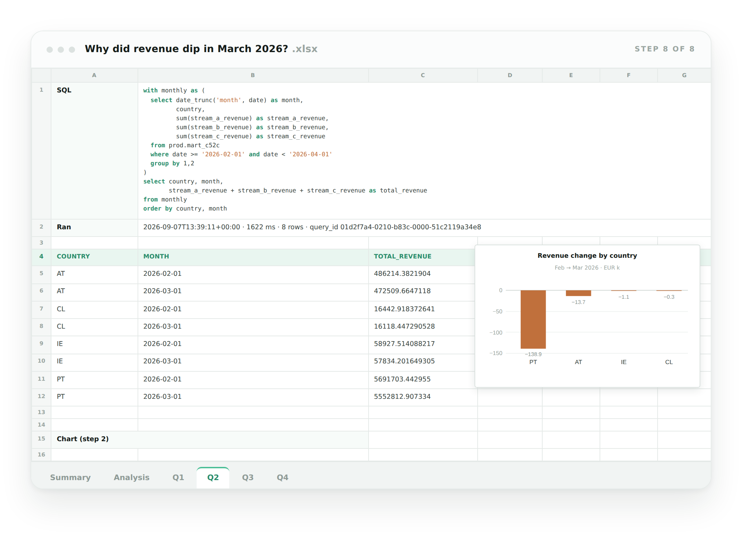
Task: Click the SQL query code cell
Action: point(424,150)
